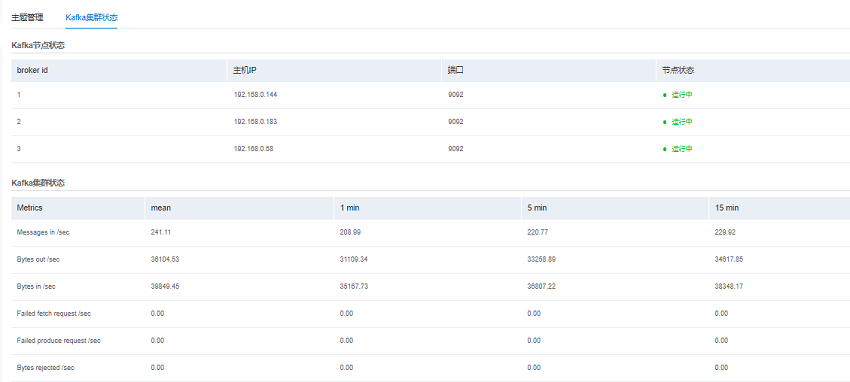Click running status of broker 192.168.0.144

coord(678,95)
